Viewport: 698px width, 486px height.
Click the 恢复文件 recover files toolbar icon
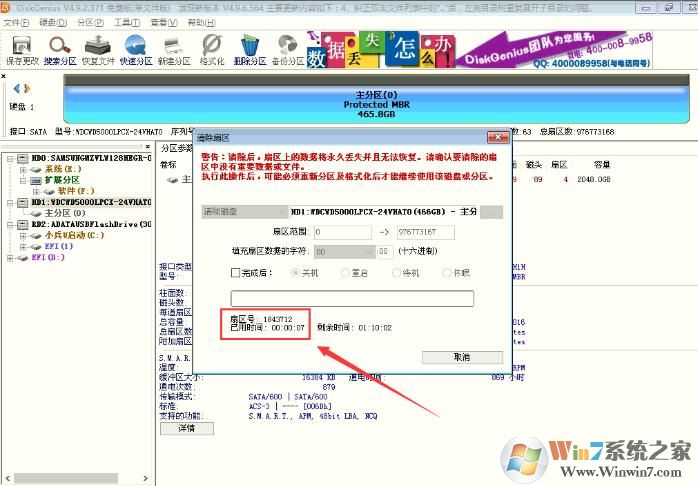pos(98,50)
